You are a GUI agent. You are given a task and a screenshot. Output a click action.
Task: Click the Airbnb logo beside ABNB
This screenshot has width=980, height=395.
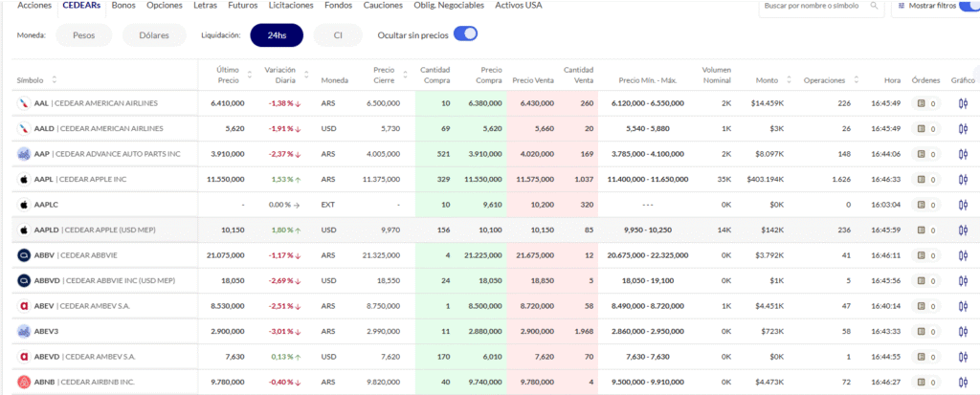24,383
